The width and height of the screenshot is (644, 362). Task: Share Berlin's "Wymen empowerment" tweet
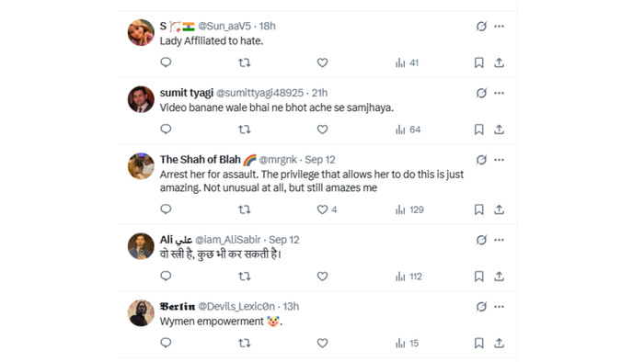click(499, 343)
